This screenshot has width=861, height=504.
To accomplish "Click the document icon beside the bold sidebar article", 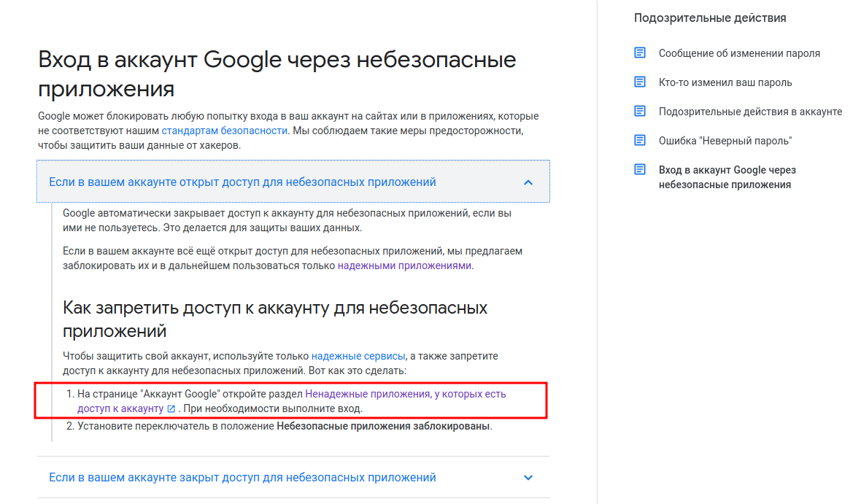I will pos(640,170).
